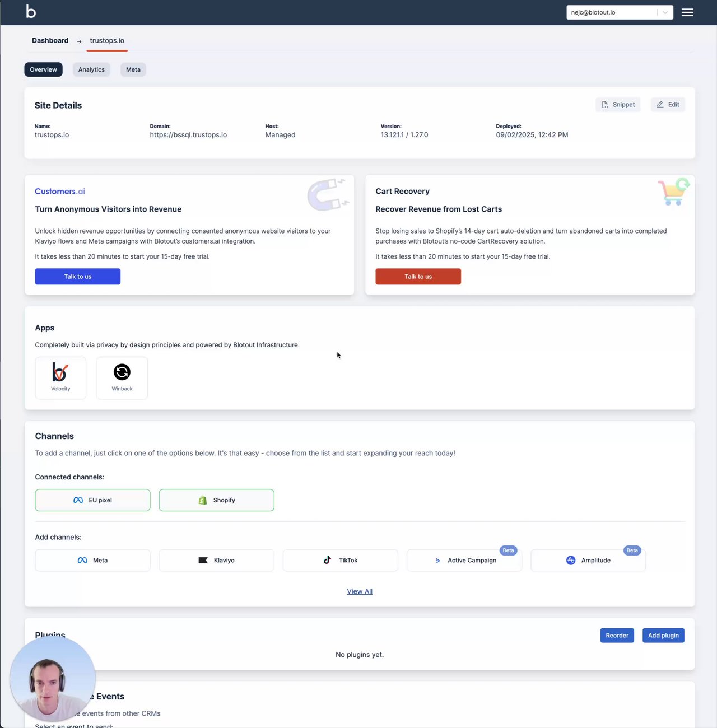Switch to the Analytics tab
This screenshot has width=717, height=728.
pyautogui.click(x=91, y=69)
